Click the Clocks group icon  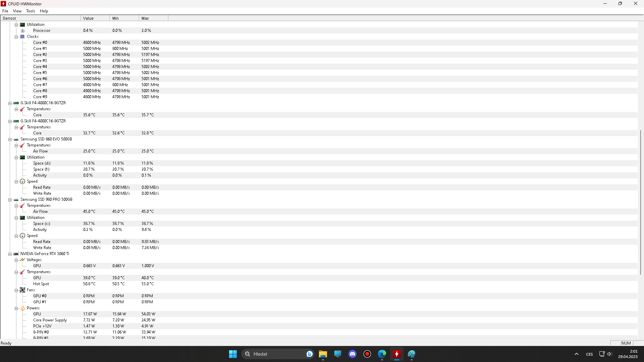[22, 37]
